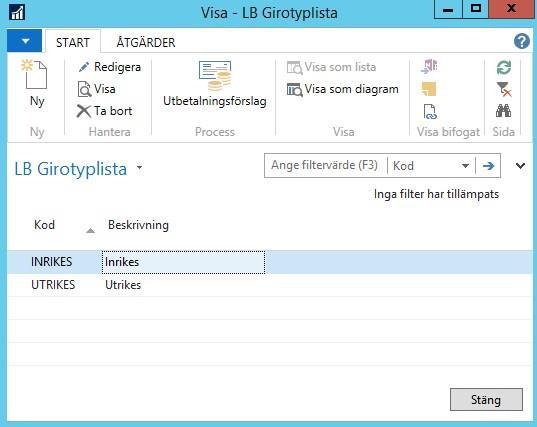Open the yellow notes icon

pos(429,89)
